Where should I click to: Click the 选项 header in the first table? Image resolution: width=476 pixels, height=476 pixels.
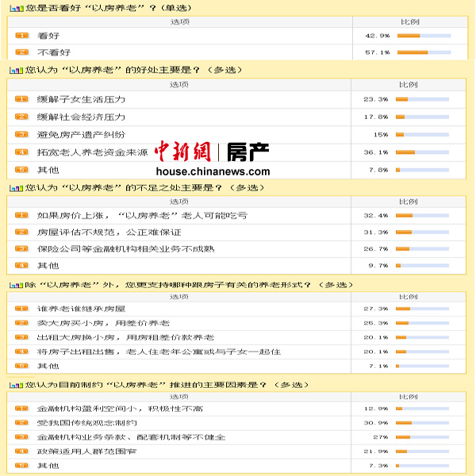point(180,22)
